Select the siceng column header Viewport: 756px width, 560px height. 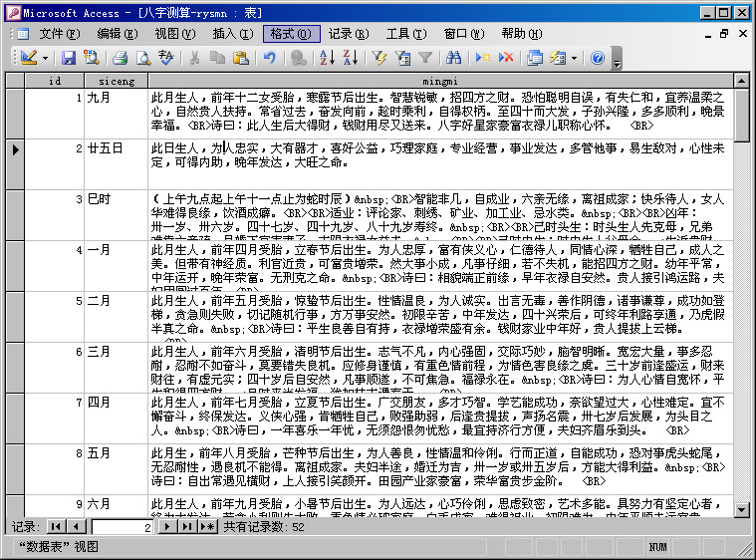coord(117,81)
